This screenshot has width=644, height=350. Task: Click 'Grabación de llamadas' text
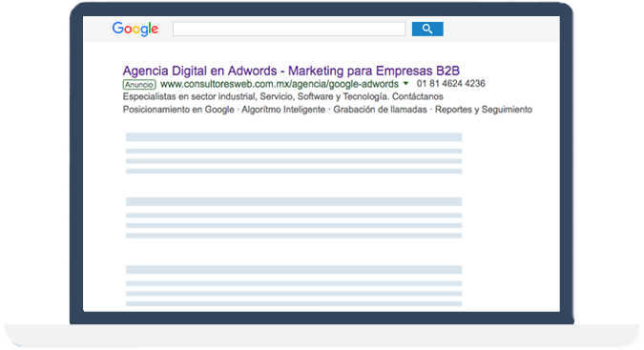point(380,110)
